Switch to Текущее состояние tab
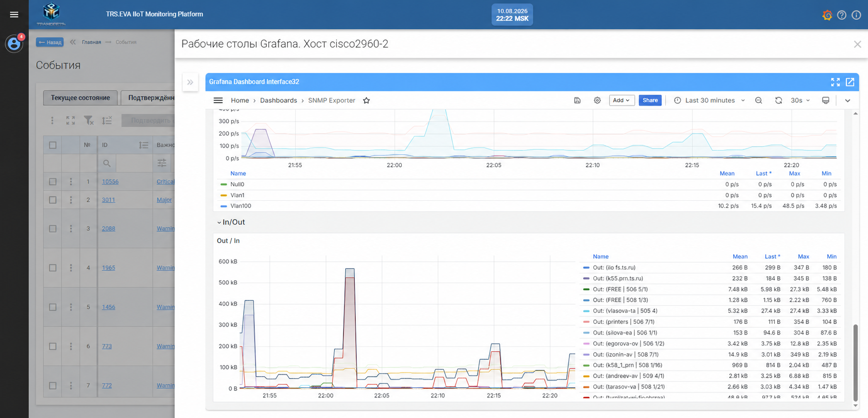The image size is (868, 418). (80, 98)
